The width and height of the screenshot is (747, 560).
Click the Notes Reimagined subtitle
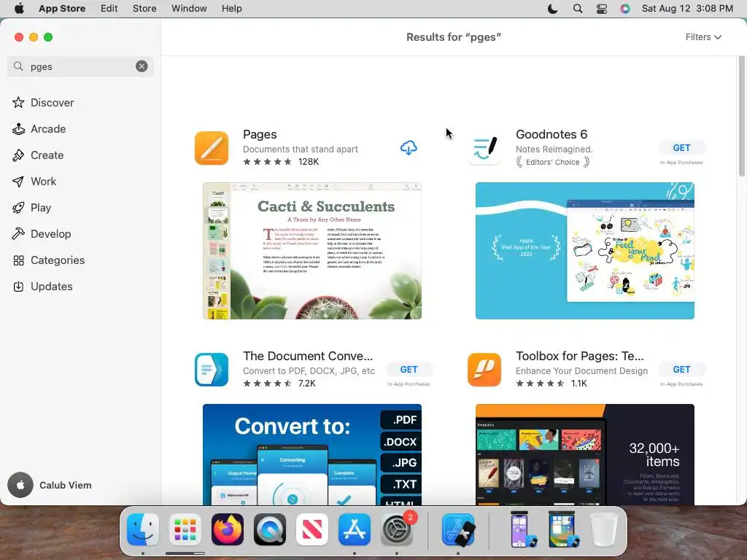(x=554, y=149)
